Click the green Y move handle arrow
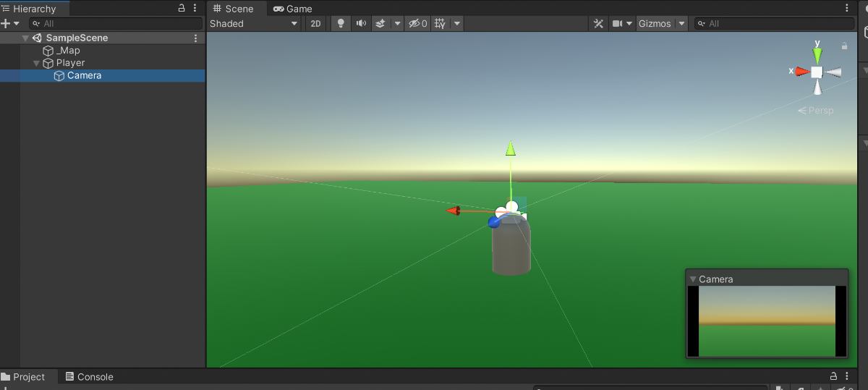 pyautogui.click(x=511, y=148)
